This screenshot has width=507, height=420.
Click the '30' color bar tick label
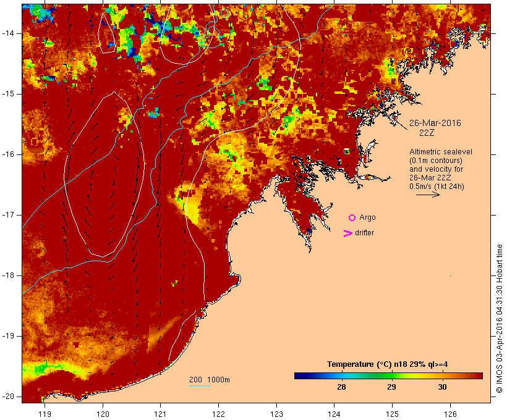pyautogui.click(x=442, y=387)
